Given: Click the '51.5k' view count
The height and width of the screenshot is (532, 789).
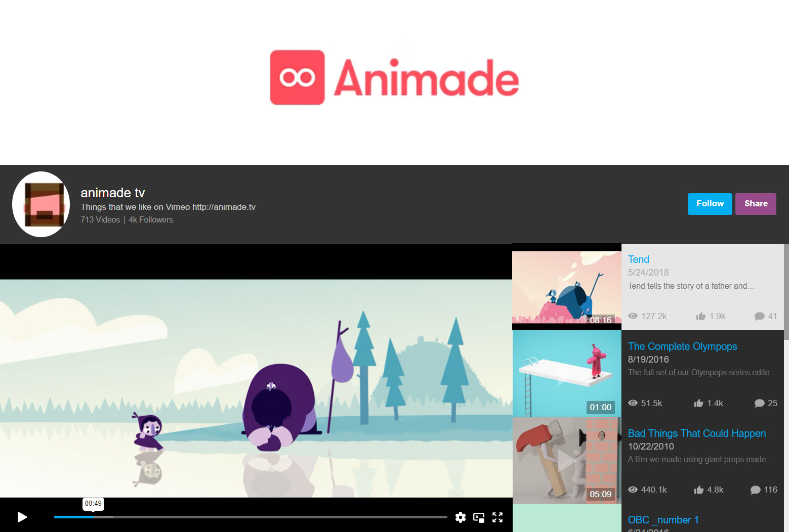Looking at the screenshot, I should coord(651,403).
